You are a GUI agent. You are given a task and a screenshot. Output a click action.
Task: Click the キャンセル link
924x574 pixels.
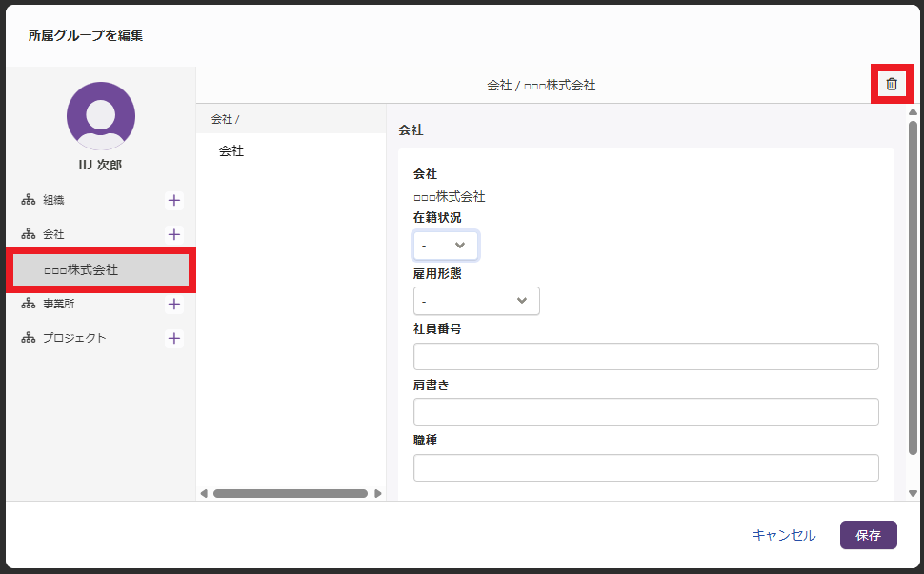[x=783, y=535]
